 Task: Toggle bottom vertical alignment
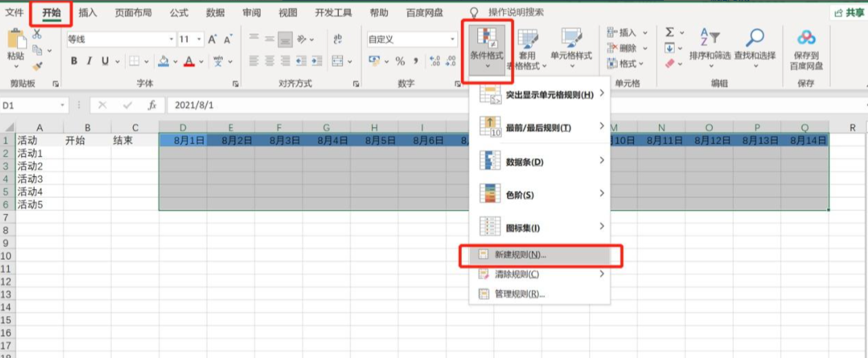click(285, 39)
